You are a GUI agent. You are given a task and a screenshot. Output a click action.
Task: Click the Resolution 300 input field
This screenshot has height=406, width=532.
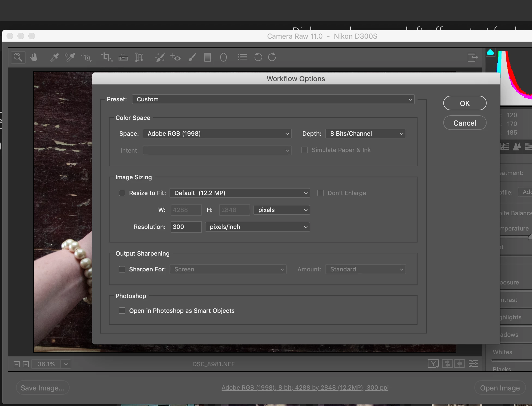coord(186,227)
